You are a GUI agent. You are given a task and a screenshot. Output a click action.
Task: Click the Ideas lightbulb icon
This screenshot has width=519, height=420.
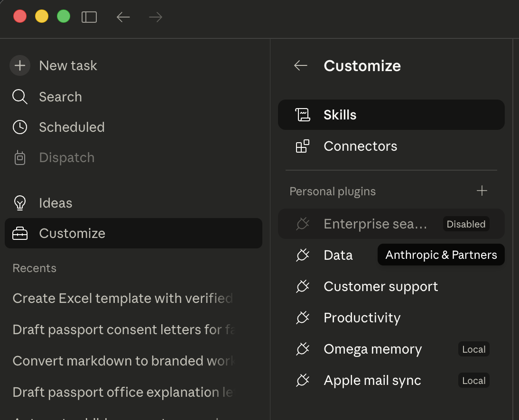(x=20, y=203)
